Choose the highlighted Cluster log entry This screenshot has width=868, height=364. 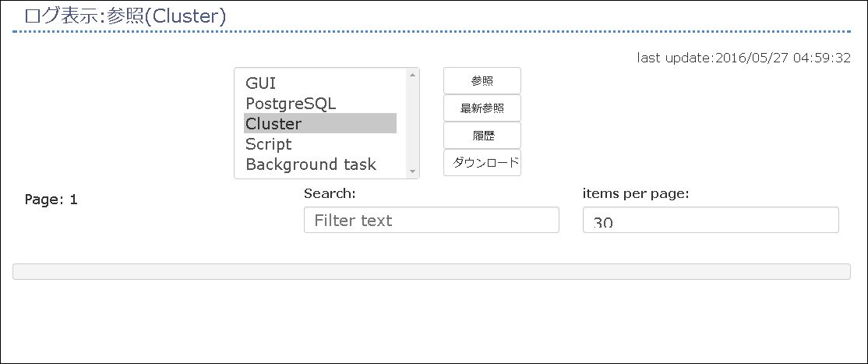point(320,124)
